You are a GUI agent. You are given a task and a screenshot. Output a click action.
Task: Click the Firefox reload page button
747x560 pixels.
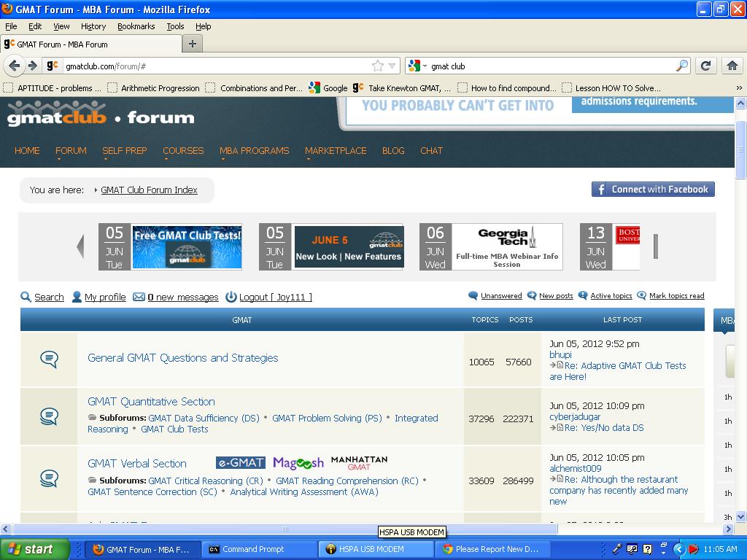point(705,66)
